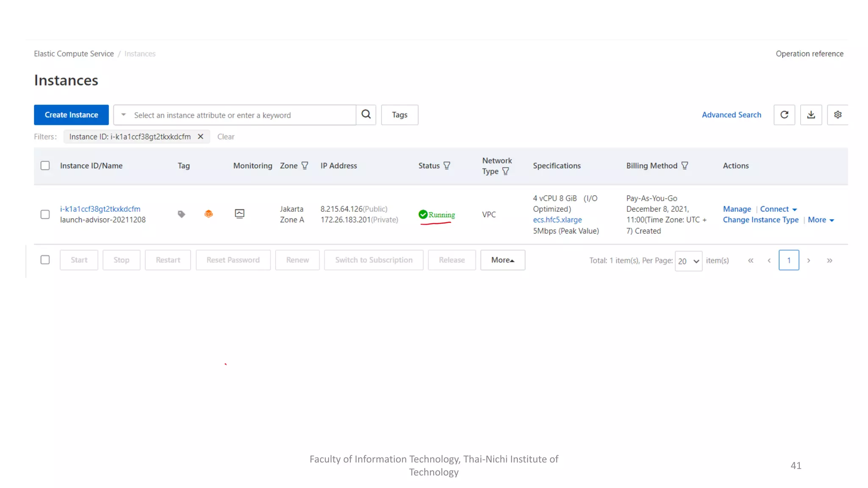The height and width of the screenshot is (488, 868).
Task: Open column settings gear icon
Action: pos(837,115)
